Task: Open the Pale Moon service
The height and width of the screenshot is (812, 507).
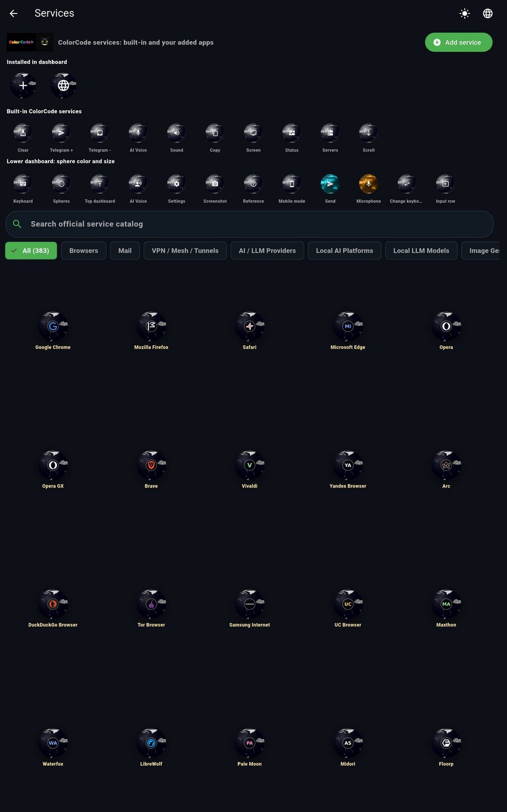Action: pyautogui.click(x=250, y=743)
